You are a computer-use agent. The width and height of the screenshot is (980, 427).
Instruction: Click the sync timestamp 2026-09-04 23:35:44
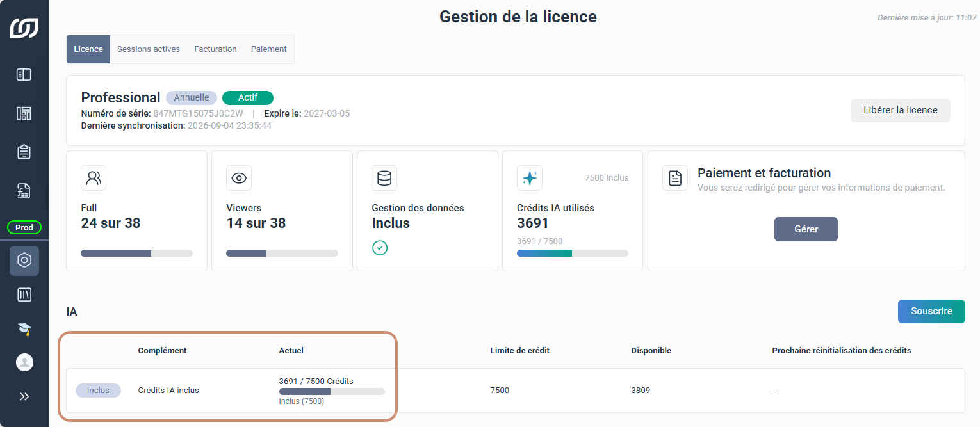pyautogui.click(x=229, y=126)
